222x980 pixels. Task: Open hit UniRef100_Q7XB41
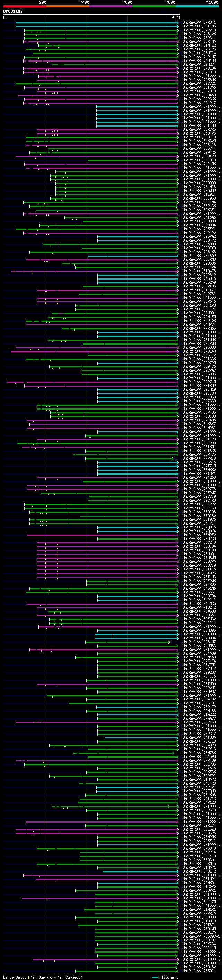[x=199, y=23]
